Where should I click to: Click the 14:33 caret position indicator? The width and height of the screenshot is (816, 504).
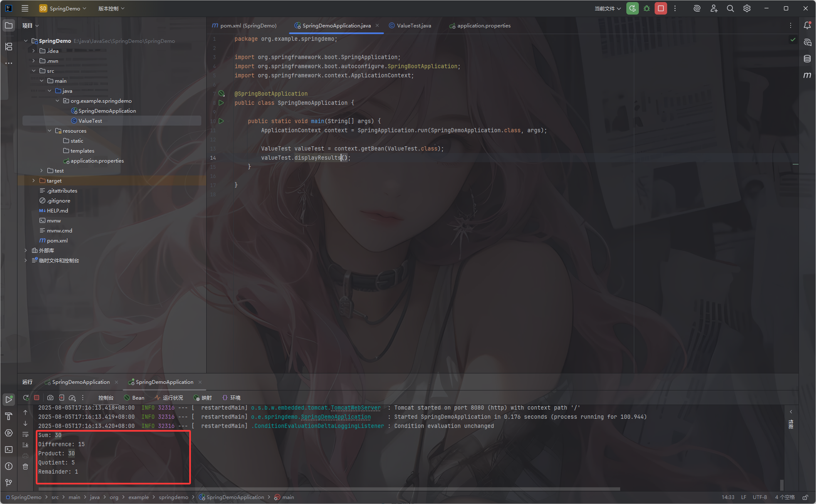pos(728,497)
